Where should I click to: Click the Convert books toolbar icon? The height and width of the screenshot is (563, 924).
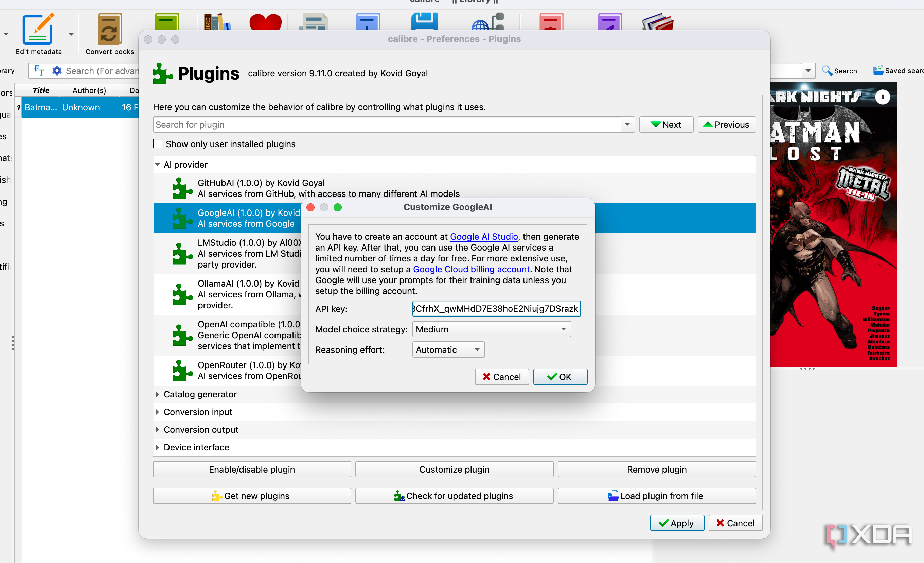[109, 29]
